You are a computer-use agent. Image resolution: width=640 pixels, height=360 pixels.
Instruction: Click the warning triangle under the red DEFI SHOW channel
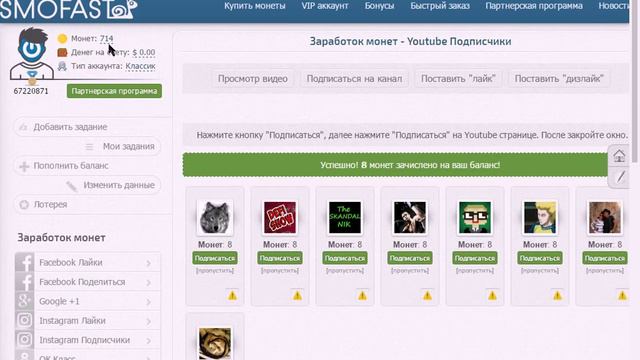[297, 296]
